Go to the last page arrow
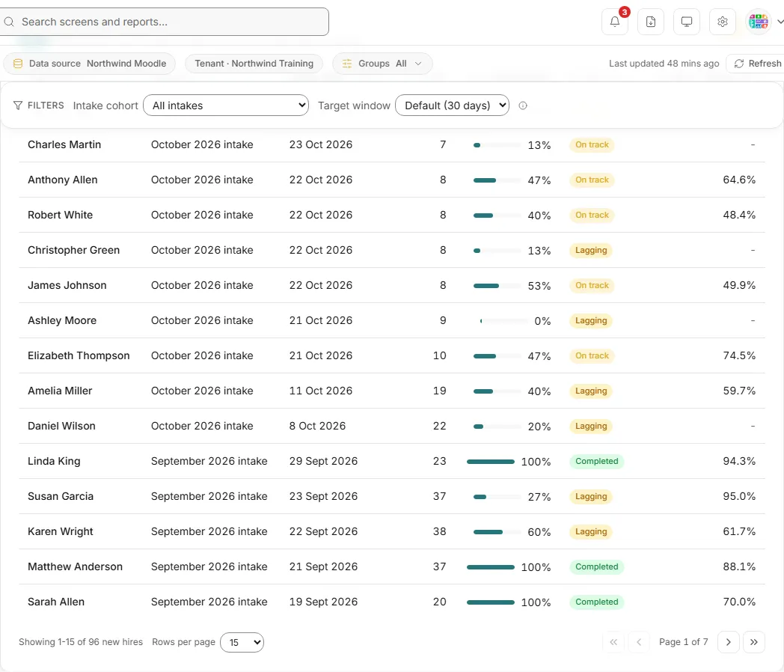 [754, 642]
